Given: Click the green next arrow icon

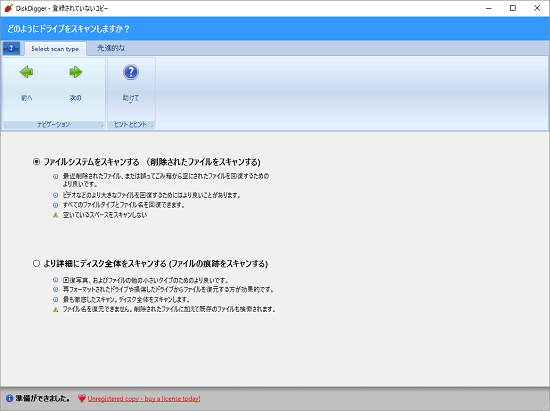Looking at the screenshot, I should point(75,72).
